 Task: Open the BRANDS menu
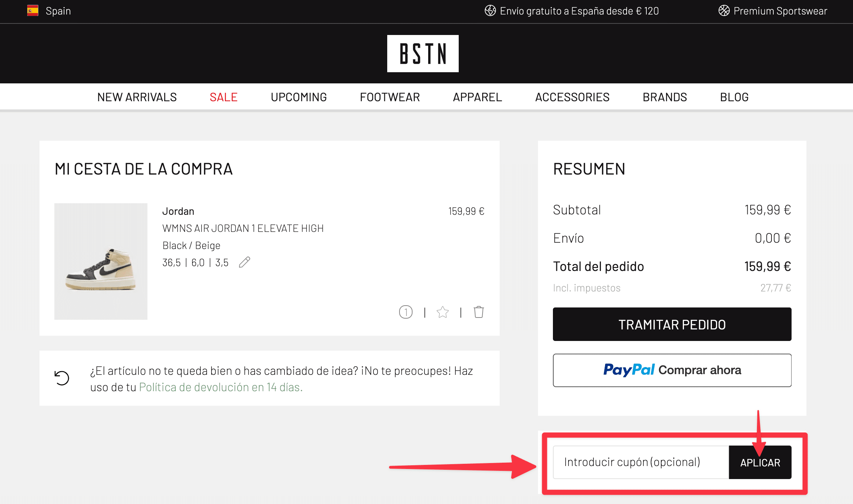coord(665,97)
